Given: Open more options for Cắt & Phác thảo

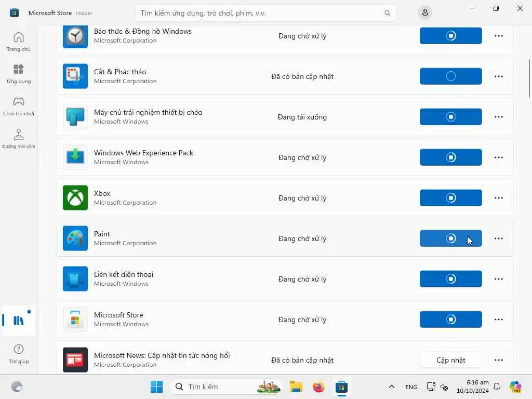Looking at the screenshot, I should pyautogui.click(x=498, y=76).
